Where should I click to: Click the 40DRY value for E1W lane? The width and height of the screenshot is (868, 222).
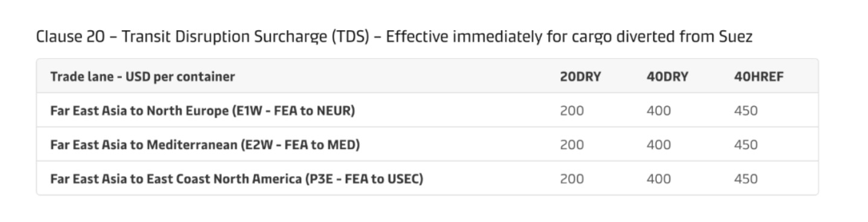659,111
